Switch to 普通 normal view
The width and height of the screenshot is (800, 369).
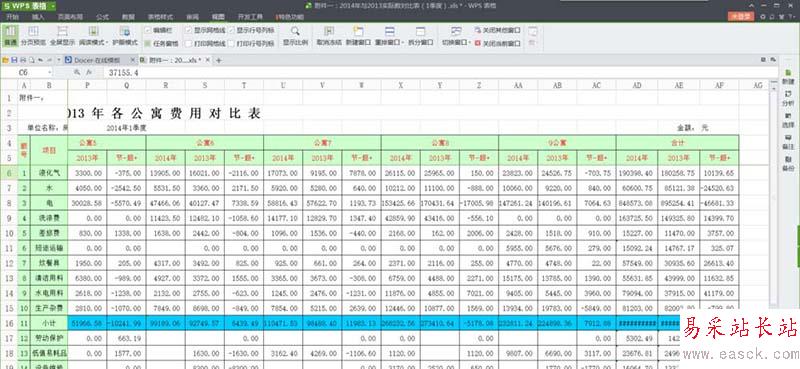pyautogui.click(x=10, y=35)
